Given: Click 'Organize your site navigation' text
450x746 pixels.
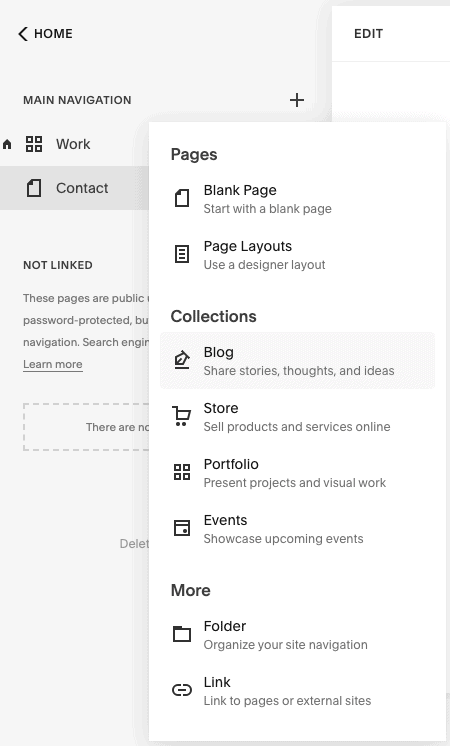Looking at the screenshot, I should click(x=285, y=645).
